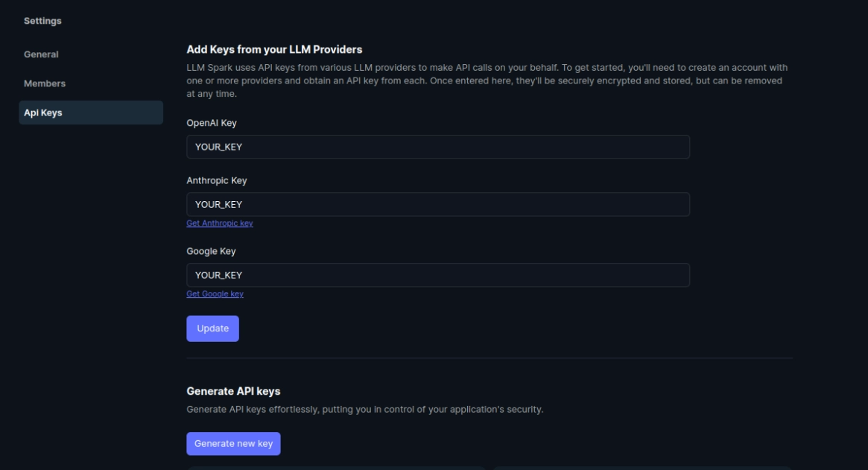Click the Generate API keys effortlessly description text
868x470 pixels.
[x=364, y=409]
